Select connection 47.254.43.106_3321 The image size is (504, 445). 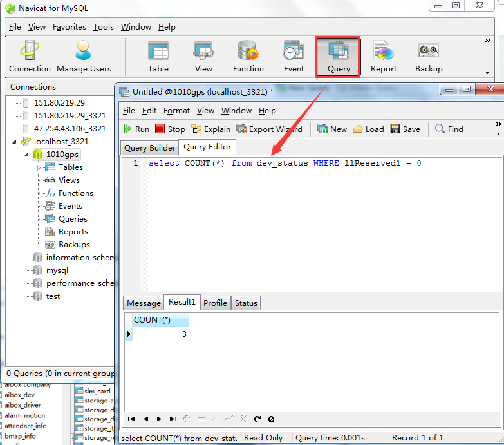tap(70, 129)
